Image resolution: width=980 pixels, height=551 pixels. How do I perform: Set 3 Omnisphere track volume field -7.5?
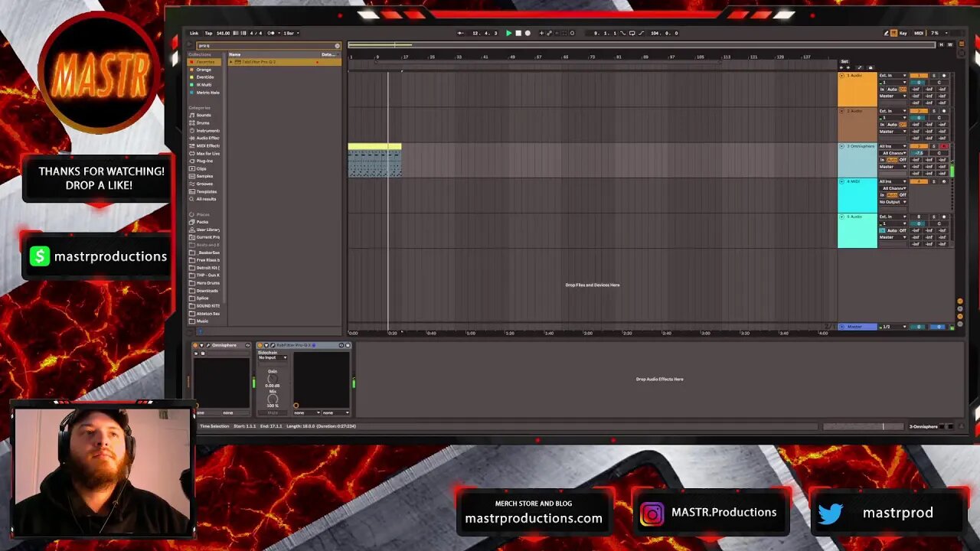(918, 153)
